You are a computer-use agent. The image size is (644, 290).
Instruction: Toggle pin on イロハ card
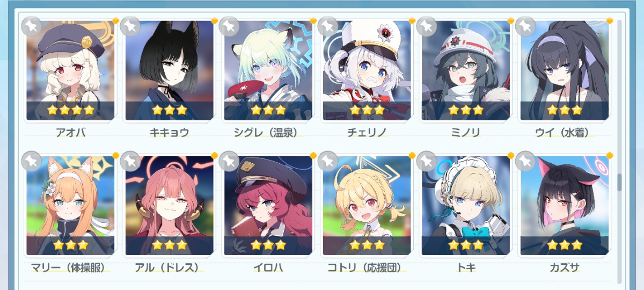229,161
